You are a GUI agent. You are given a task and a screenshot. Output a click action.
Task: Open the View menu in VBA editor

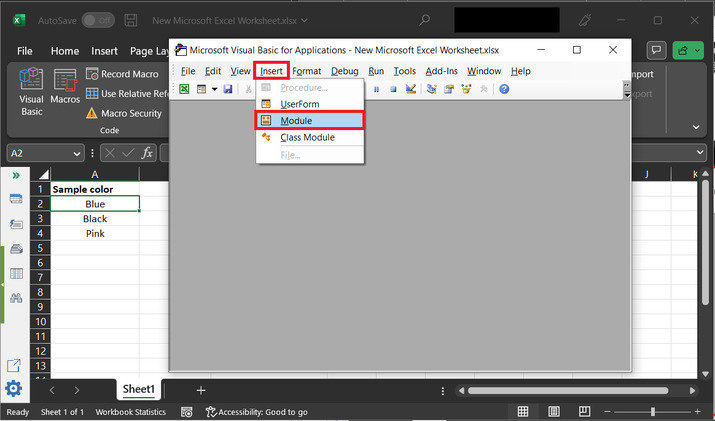click(x=240, y=71)
